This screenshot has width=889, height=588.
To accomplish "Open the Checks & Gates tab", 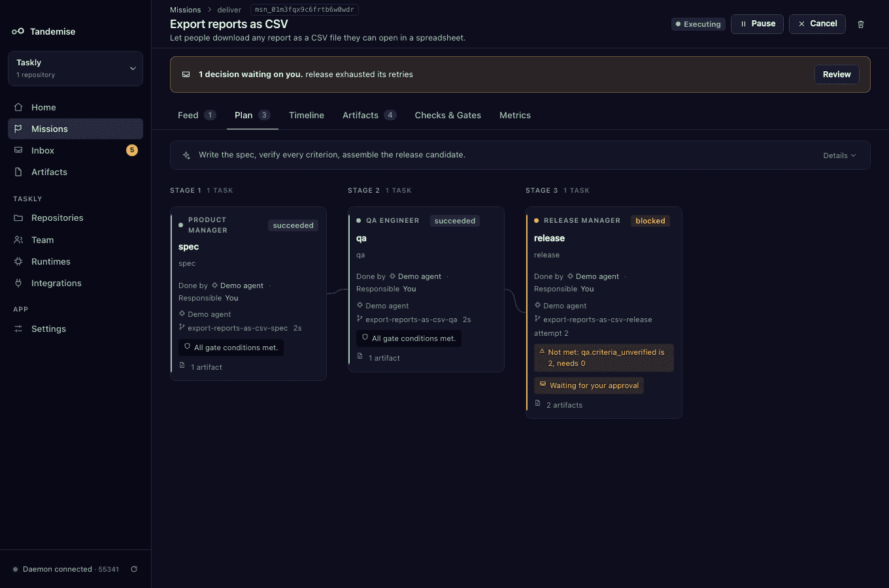I will [448, 115].
